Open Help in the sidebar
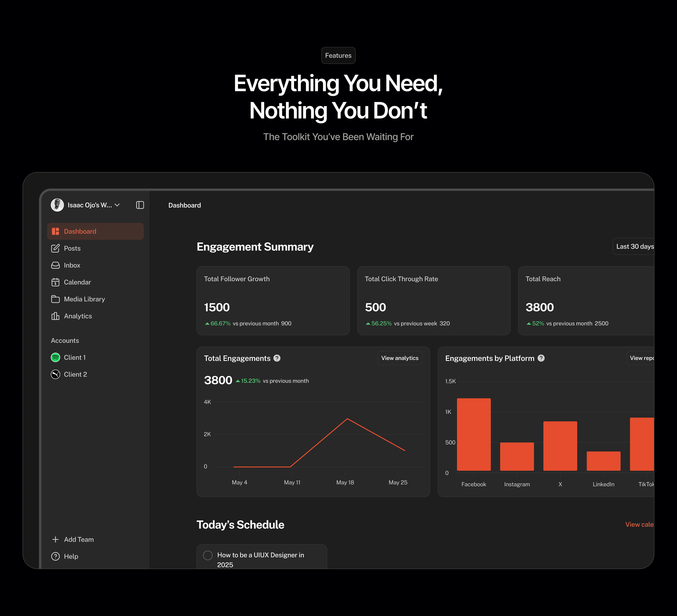The height and width of the screenshot is (616, 677). tap(95, 557)
